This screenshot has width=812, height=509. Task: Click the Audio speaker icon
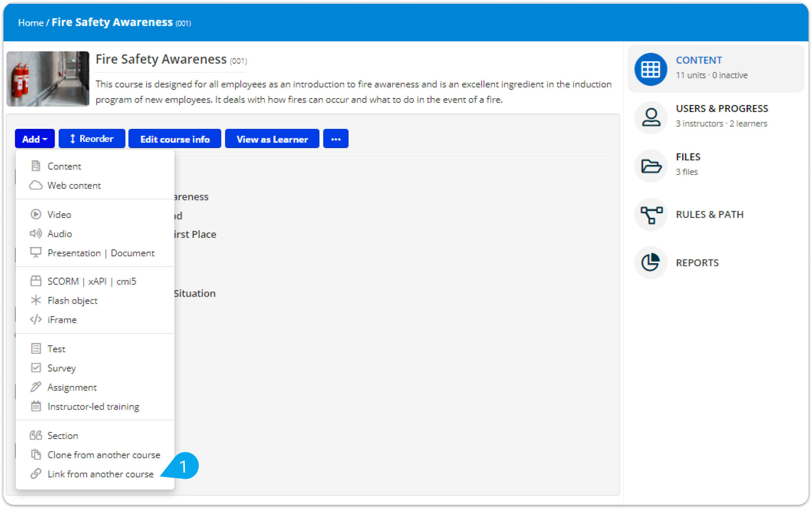[36, 233]
